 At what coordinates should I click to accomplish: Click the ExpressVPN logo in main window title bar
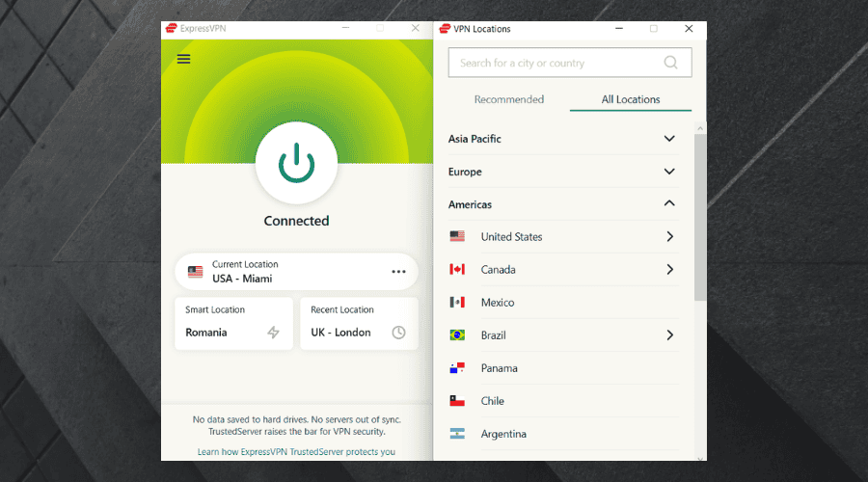[x=171, y=28]
